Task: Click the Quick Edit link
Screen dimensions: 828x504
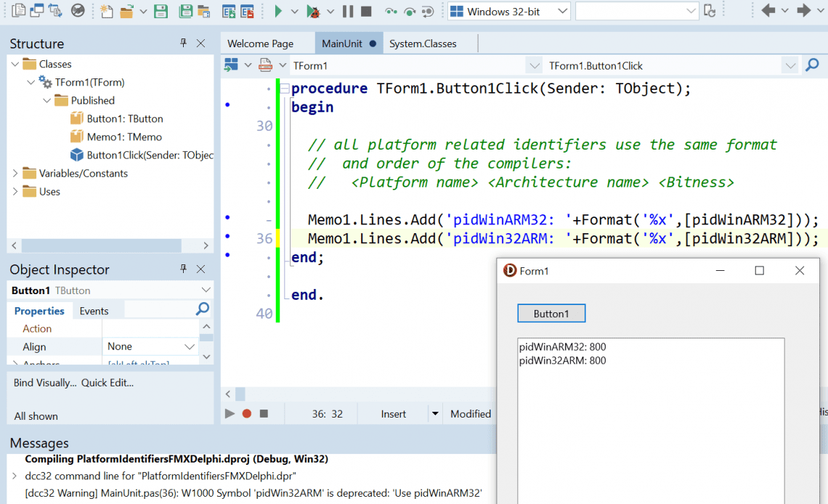Action: (107, 383)
